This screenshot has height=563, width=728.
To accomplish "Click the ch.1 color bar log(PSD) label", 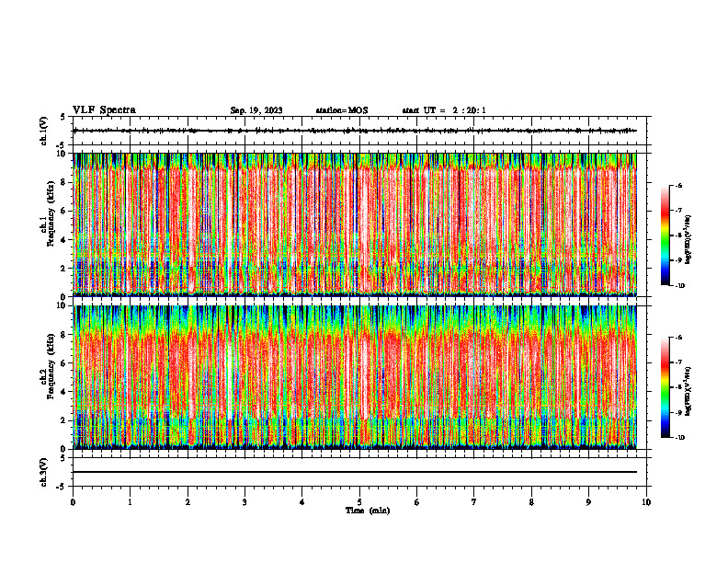I will (x=688, y=239).
